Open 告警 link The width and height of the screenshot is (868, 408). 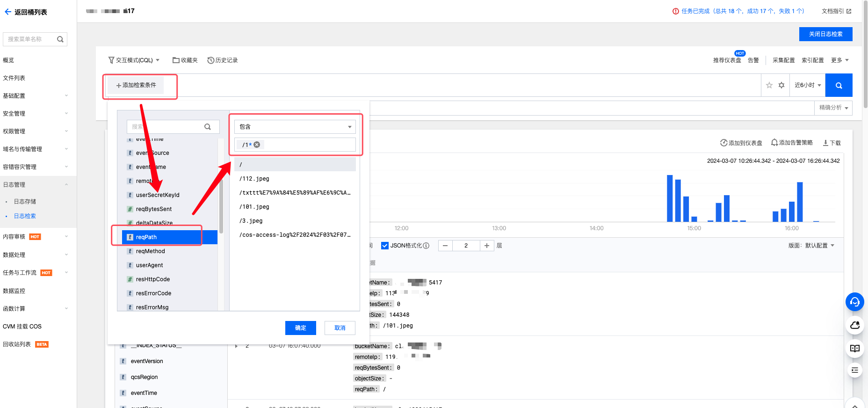pos(753,60)
